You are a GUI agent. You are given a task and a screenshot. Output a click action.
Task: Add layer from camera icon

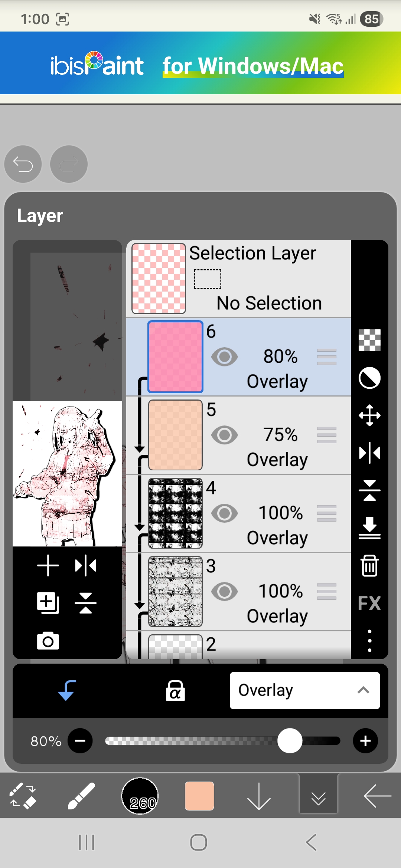coord(48,641)
